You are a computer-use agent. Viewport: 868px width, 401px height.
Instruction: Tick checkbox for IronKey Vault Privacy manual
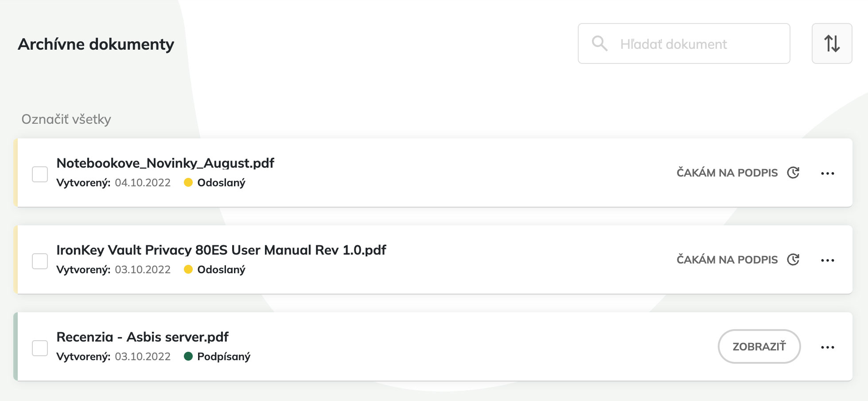pos(40,261)
